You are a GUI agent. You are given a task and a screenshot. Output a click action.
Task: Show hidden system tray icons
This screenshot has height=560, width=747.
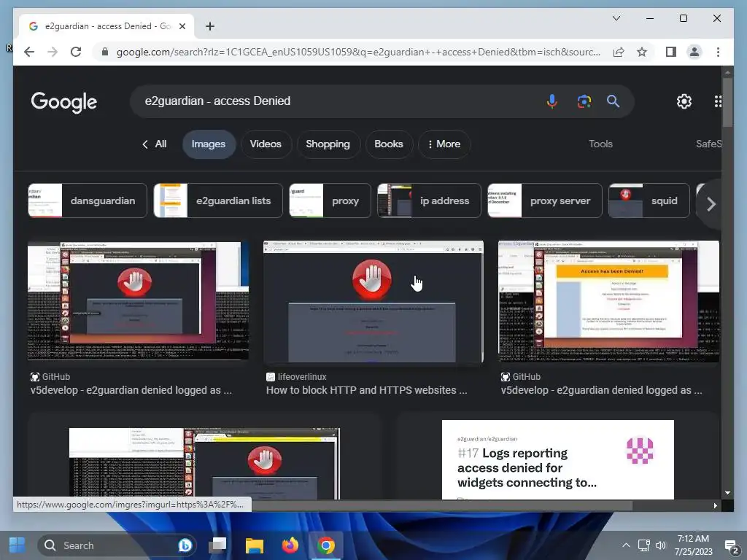(x=626, y=545)
